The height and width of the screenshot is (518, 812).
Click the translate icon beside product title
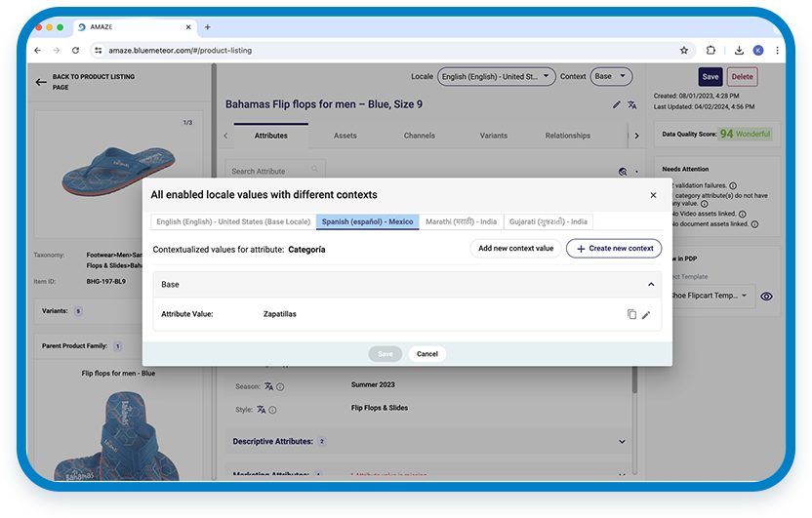point(632,105)
